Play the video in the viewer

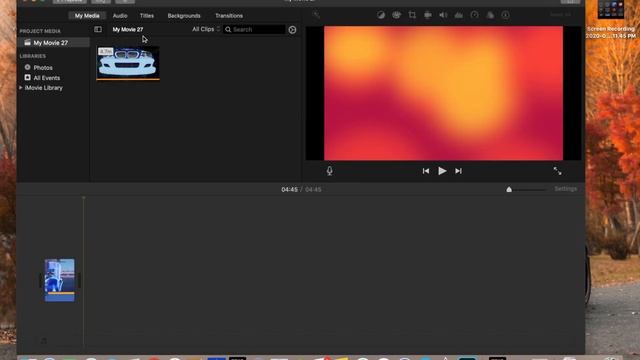point(442,171)
